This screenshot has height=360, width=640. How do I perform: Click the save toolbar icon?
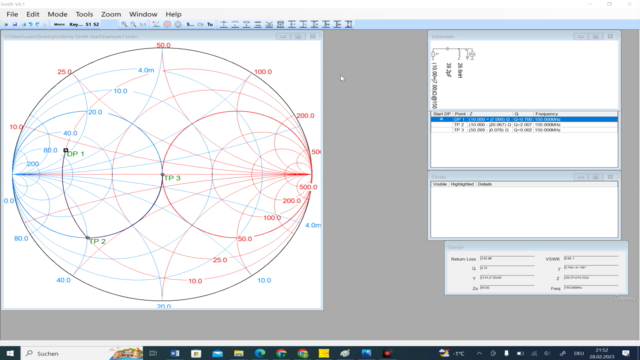coord(15,24)
